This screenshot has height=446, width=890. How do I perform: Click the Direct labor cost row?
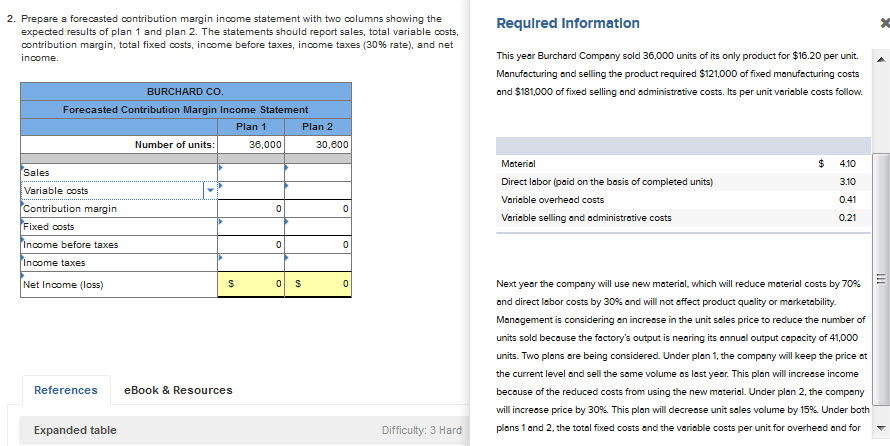[x=683, y=182]
